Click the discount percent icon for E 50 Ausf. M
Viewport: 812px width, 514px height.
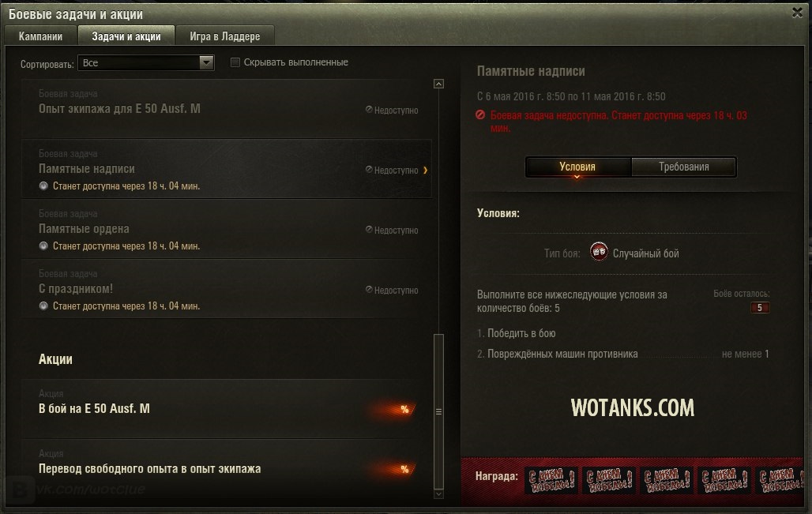(404, 410)
